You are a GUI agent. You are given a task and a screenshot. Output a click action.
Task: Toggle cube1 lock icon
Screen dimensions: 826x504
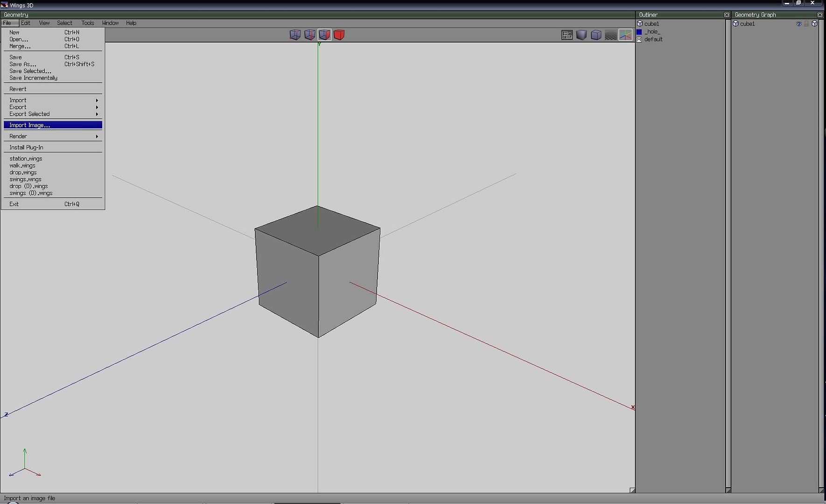pyautogui.click(x=806, y=24)
